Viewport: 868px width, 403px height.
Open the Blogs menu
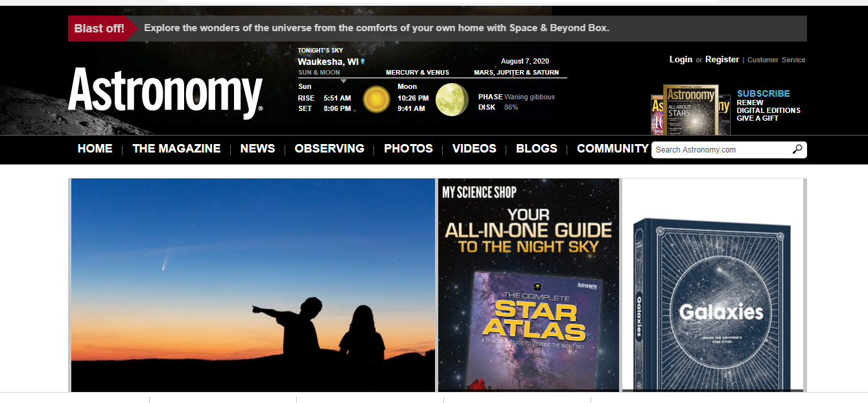(537, 149)
